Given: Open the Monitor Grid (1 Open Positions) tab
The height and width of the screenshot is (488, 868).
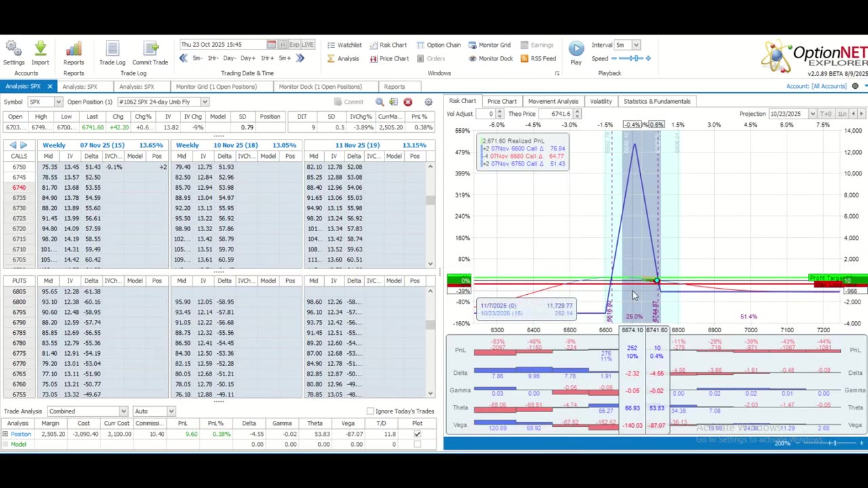Looking at the screenshot, I should pyautogui.click(x=216, y=87).
